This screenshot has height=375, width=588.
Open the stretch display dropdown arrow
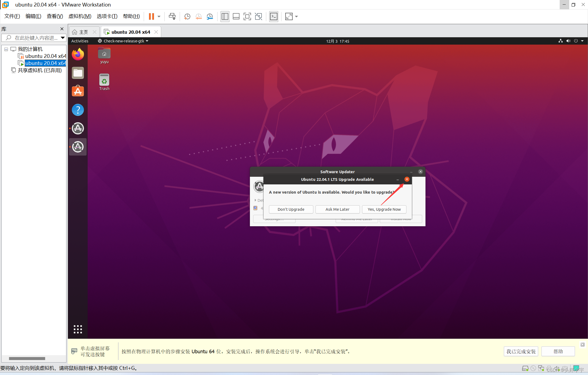coord(296,17)
